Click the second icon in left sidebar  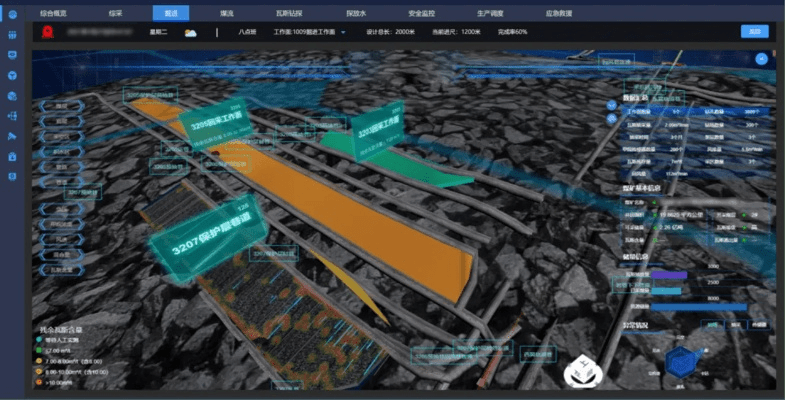pos(11,35)
